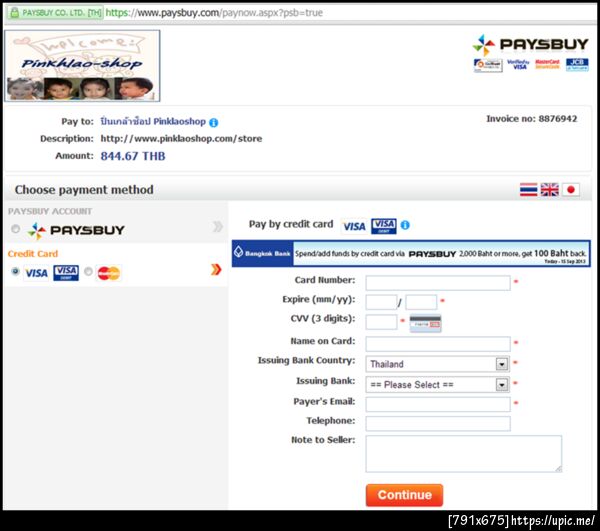
Task: Focus the Telephone field
Action: coord(438,423)
